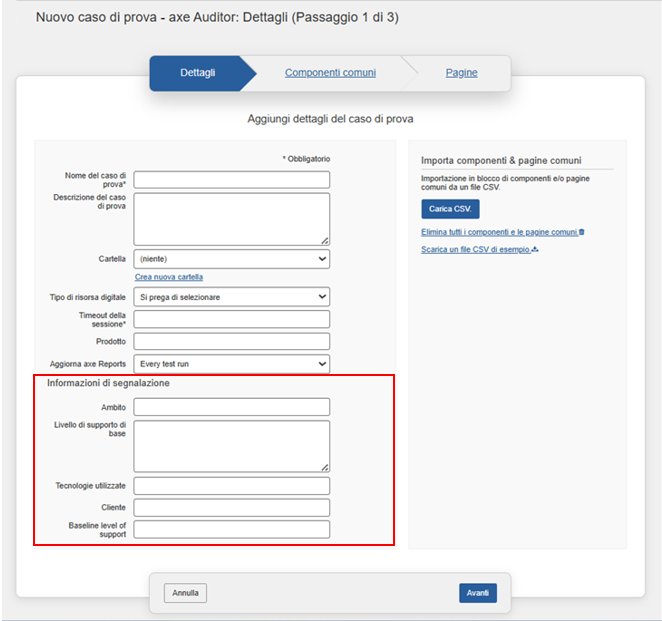This screenshot has height=621, width=662.
Task: Select the Tecnologie utilizzate field
Action: click(x=231, y=486)
